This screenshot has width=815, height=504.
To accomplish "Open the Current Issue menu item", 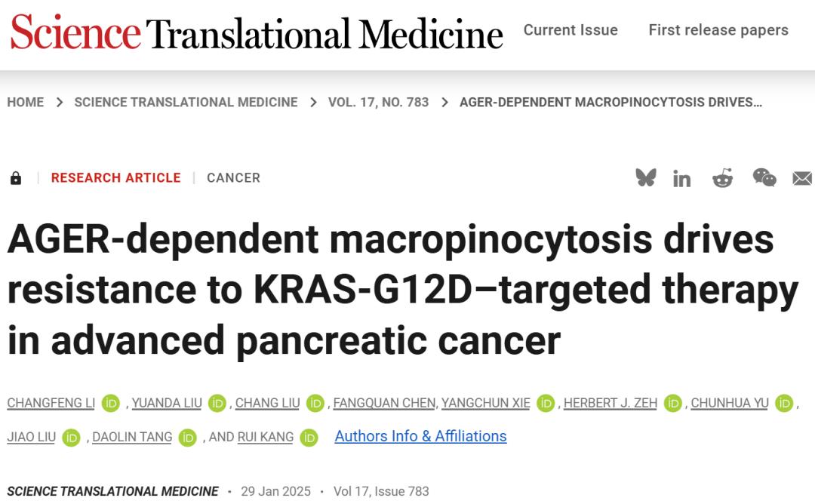I will 570,30.
